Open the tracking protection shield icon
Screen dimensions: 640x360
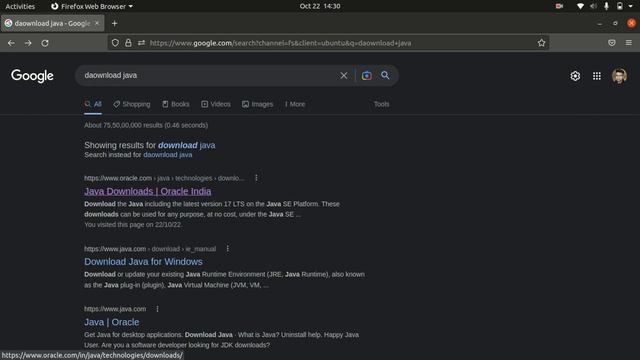click(115, 43)
